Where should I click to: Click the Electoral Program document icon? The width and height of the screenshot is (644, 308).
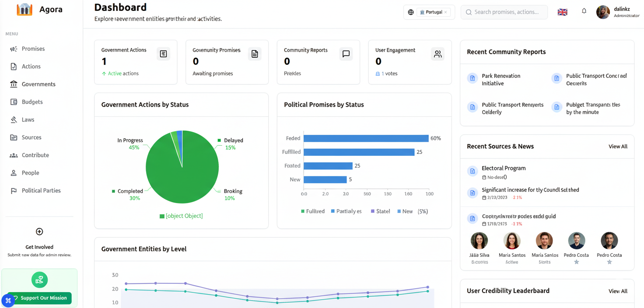pos(472,171)
